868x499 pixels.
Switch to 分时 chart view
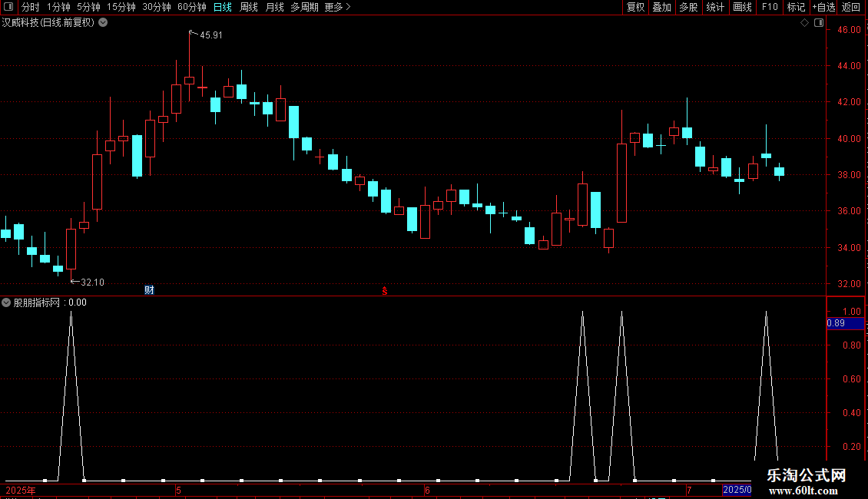point(31,7)
